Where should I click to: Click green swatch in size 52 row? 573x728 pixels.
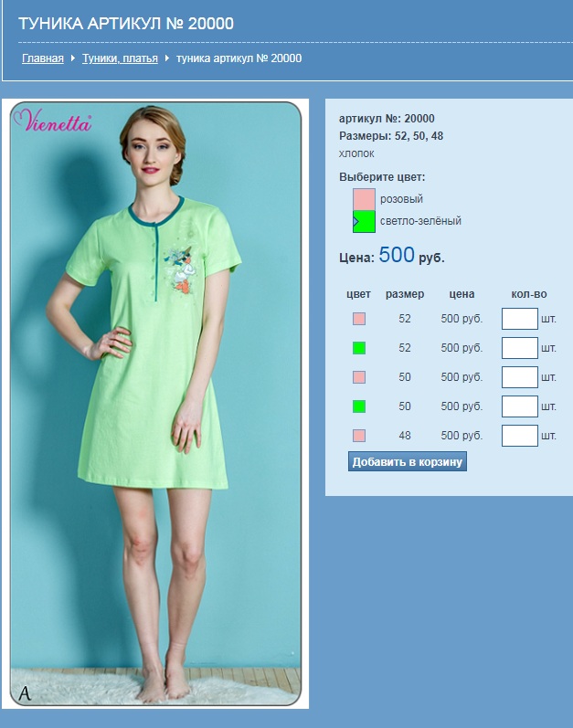pos(359,348)
